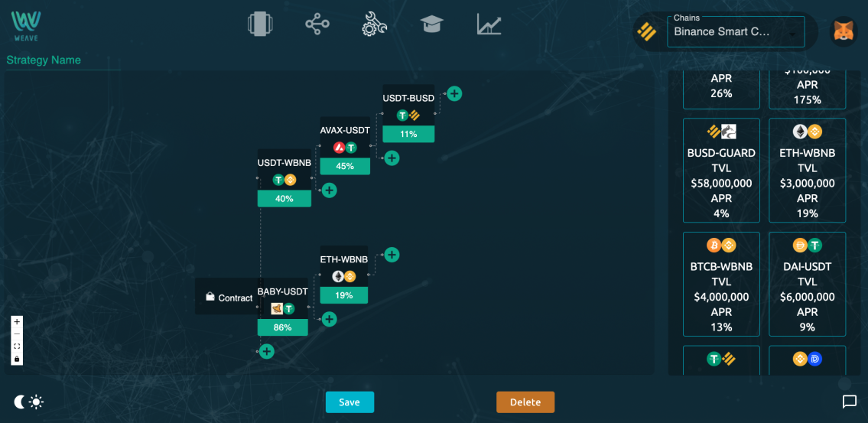Image resolution: width=868 pixels, height=423 pixels.
Task: Click the plus button right of the BABY-USDT node
Action: coord(330,319)
